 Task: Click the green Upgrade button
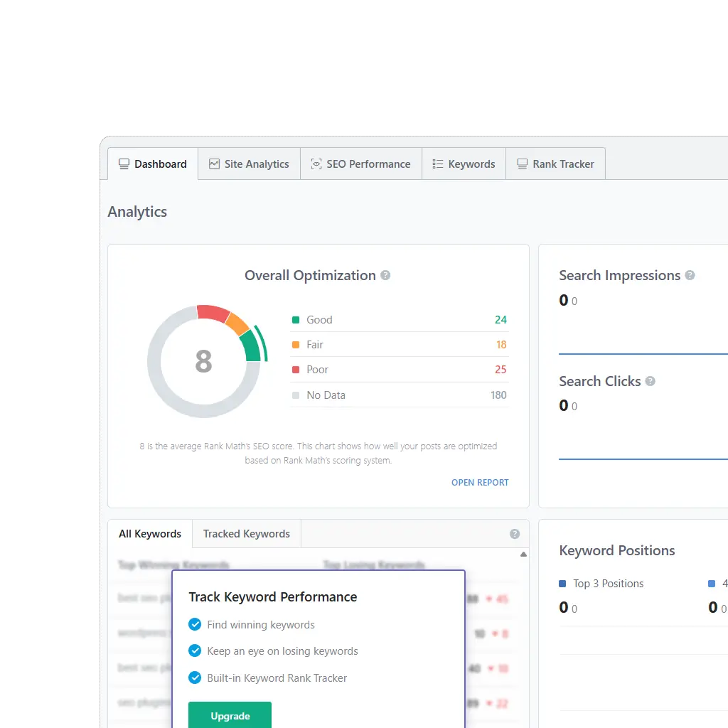230,715
